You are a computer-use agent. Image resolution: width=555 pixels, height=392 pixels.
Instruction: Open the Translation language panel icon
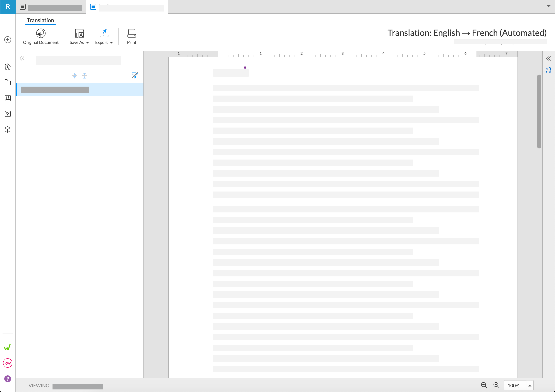tap(548, 71)
